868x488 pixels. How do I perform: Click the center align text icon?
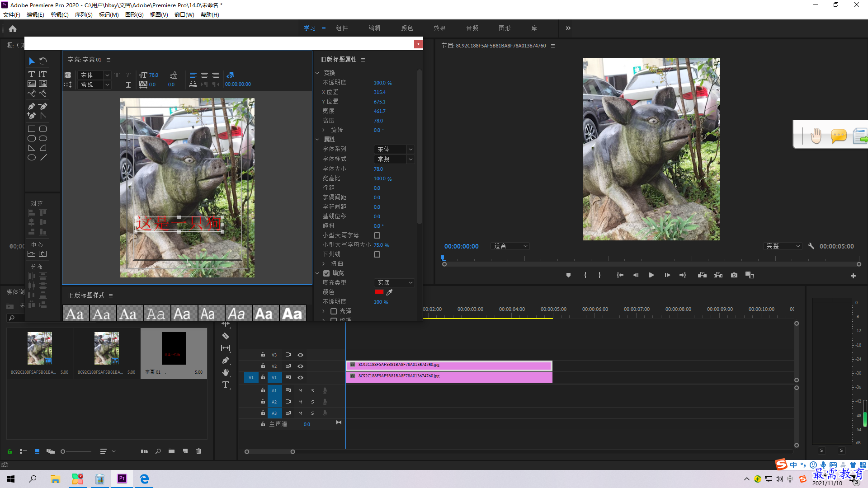pos(204,75)
